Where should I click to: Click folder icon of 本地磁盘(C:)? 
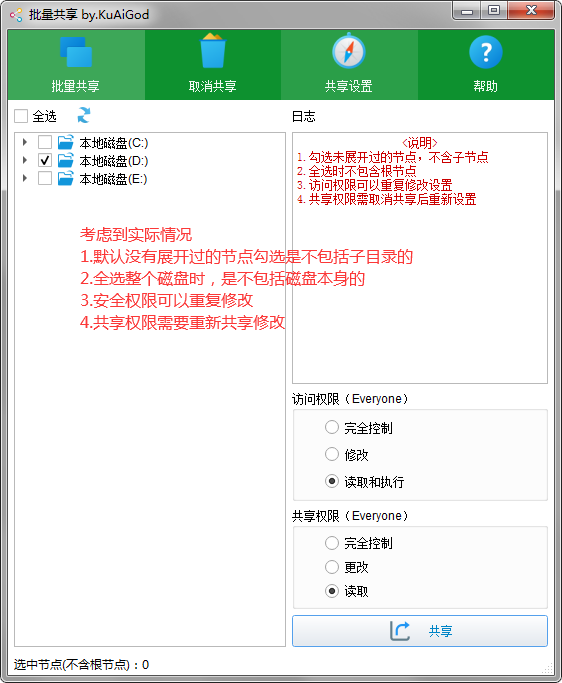66,142
